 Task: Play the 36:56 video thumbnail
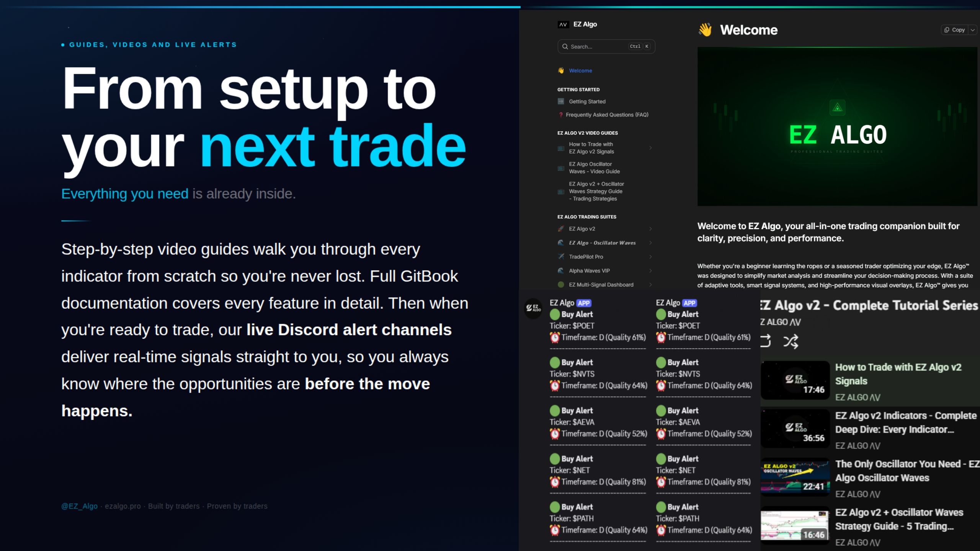(795, 429)
